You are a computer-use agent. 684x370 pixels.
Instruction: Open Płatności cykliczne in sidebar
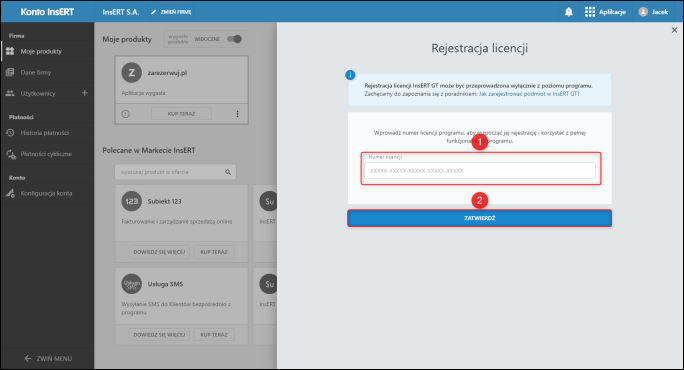coord(47,154)
